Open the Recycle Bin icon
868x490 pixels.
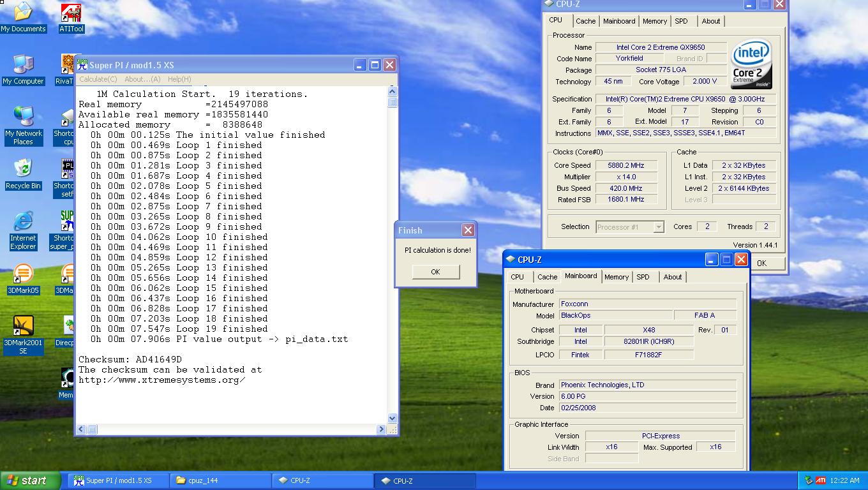[23, 175]
